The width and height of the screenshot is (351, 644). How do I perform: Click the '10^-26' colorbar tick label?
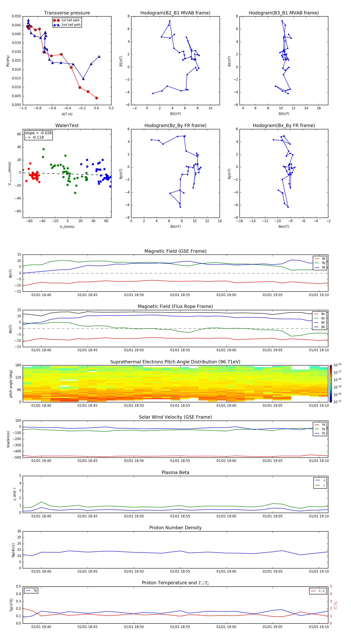(337, 365)
